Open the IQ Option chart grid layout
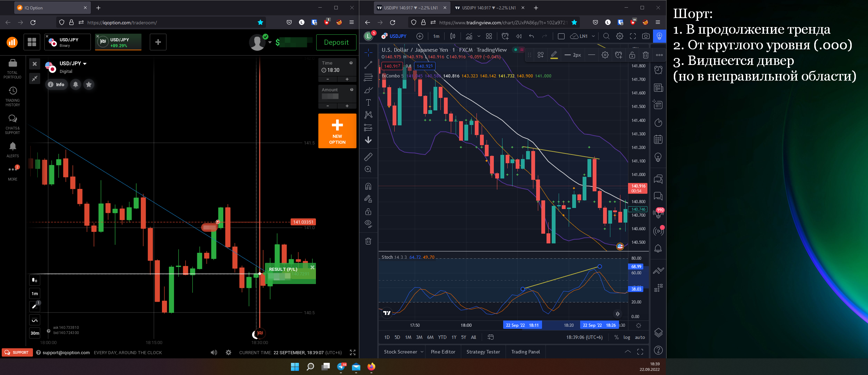The width and height of the screenshot is (868, 375). coord(32,42)
